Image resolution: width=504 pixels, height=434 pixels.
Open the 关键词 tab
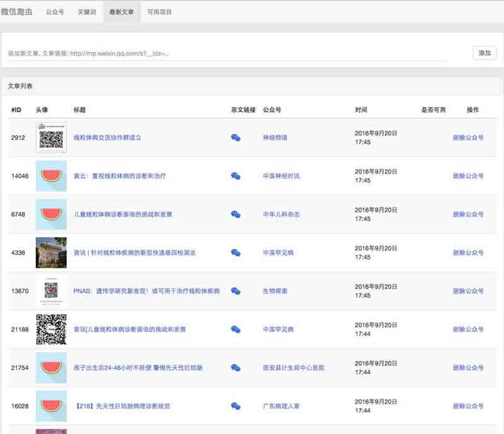coord(87,12)
